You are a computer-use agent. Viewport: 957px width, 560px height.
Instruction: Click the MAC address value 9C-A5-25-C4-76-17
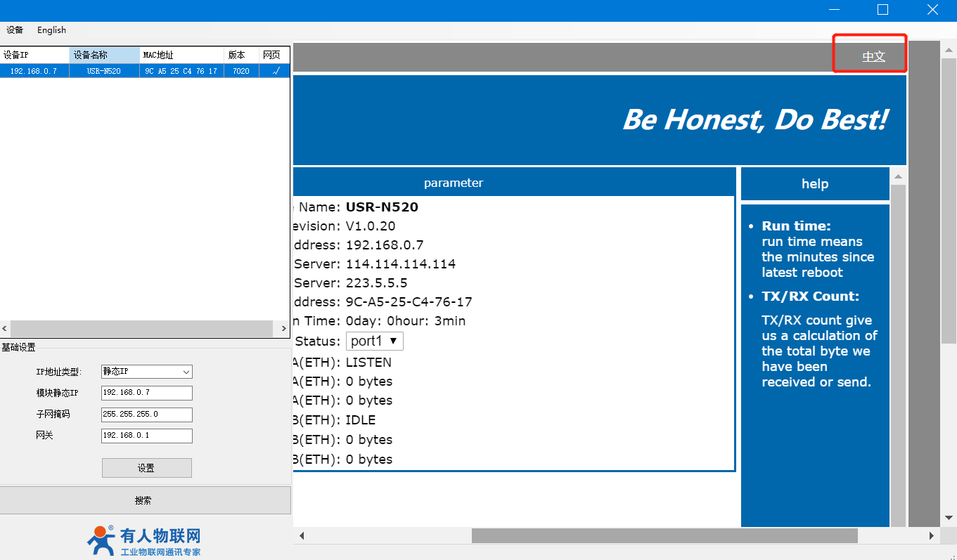[x=409, y=302]
